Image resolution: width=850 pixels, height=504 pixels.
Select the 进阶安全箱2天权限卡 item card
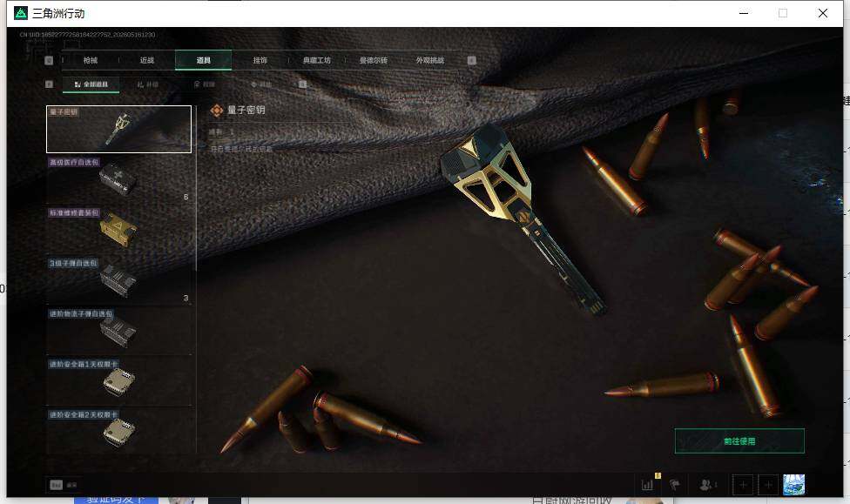coord(118,432)
